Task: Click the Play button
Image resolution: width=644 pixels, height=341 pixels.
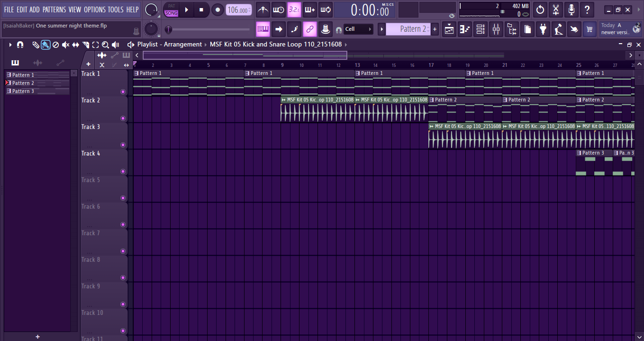Action: (187, 9)
